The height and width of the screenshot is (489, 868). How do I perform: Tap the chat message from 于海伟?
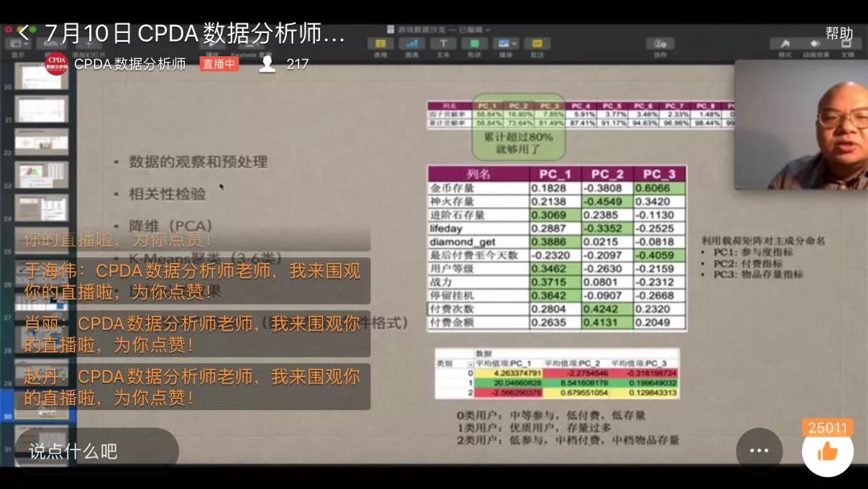click(x=192, y=281)
